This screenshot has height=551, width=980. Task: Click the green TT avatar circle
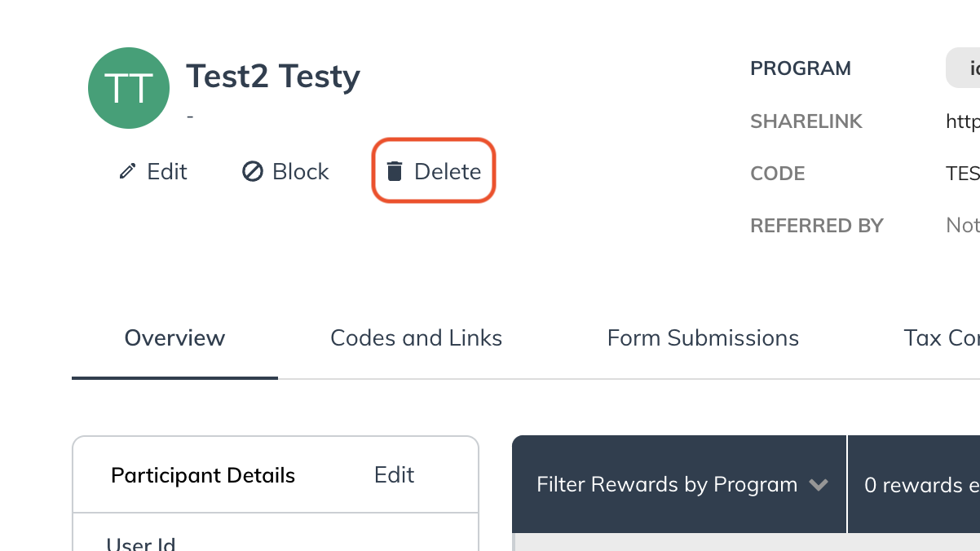129,88
